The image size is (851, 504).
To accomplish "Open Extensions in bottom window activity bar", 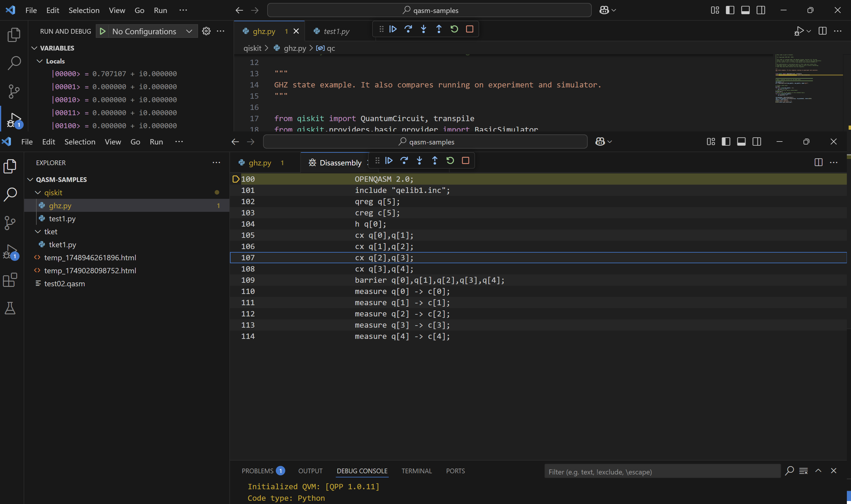I will coord(10,280).
